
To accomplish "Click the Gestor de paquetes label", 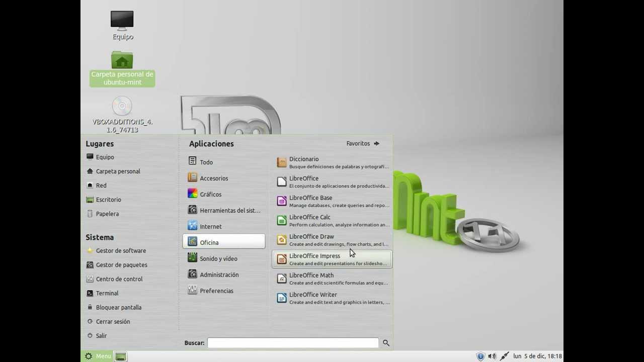I will pos(122,265).
